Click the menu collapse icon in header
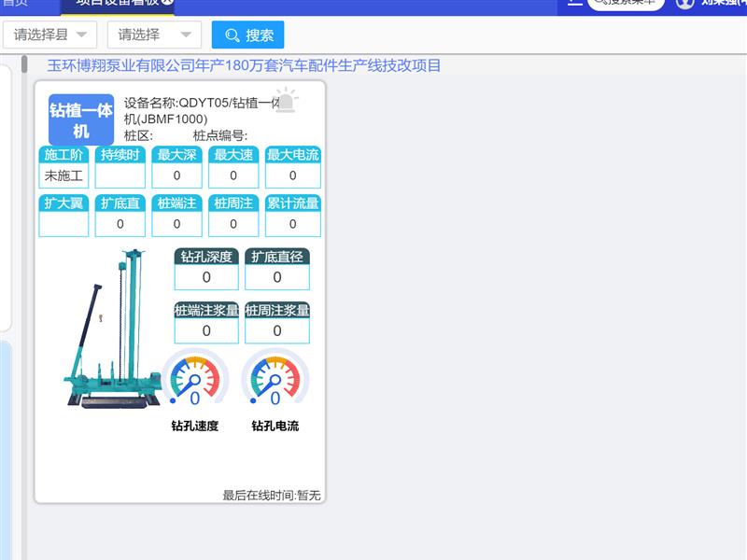This screenshot has width=747, height=560. (x=574, y=3)
